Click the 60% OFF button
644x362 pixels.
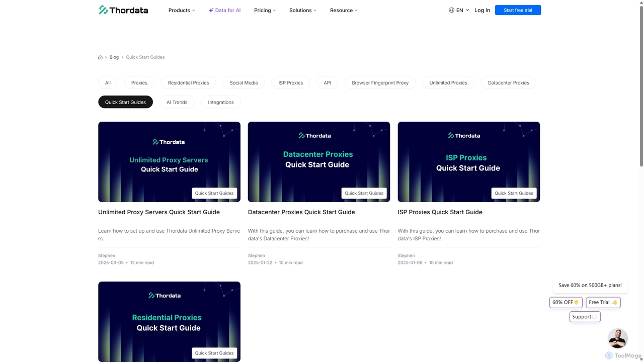[566, 302]
